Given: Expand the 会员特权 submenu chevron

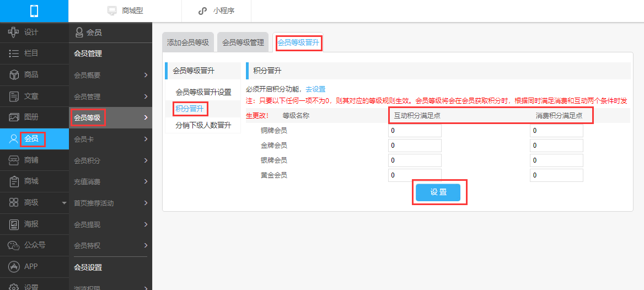Looking at the screenshot, I should 146,246.
